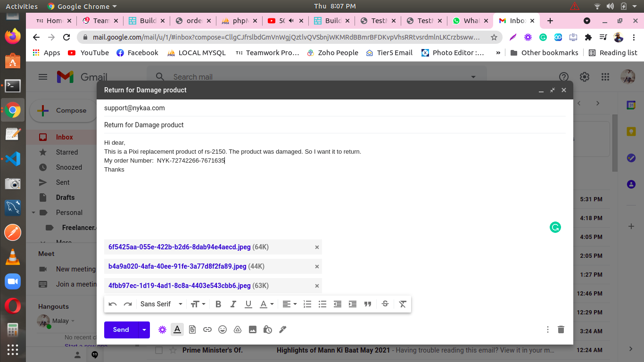644x362 pixels.
Task: Toggle bold formatting
Action: pos(218,304)
